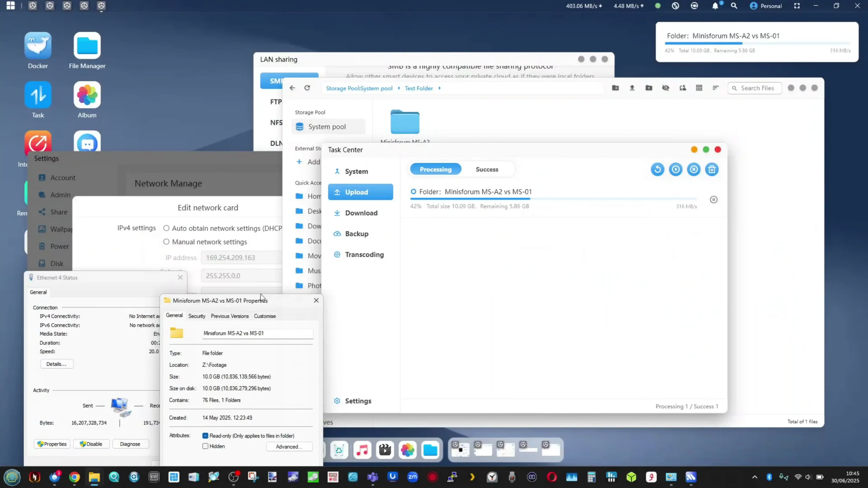
Task: Delete all tasks with trash icon
Action: (712, 169)
